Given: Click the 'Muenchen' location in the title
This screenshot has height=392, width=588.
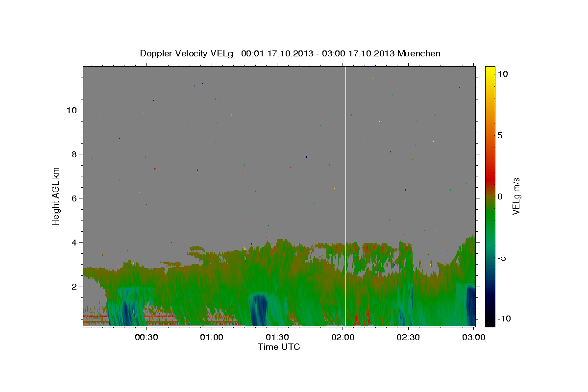Looking at the screenshot, I should tap(419, 53).
